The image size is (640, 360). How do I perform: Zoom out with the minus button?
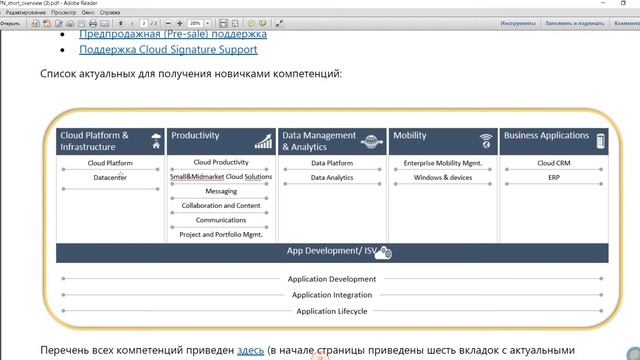pyautogui.click(x=168, y=24)
